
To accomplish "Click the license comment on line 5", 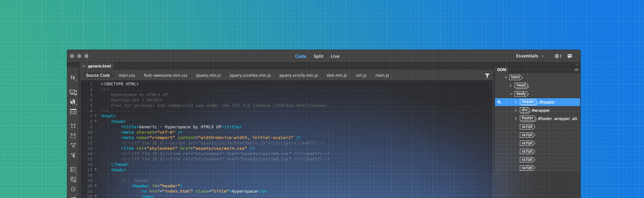I will [x=219, y=106].
